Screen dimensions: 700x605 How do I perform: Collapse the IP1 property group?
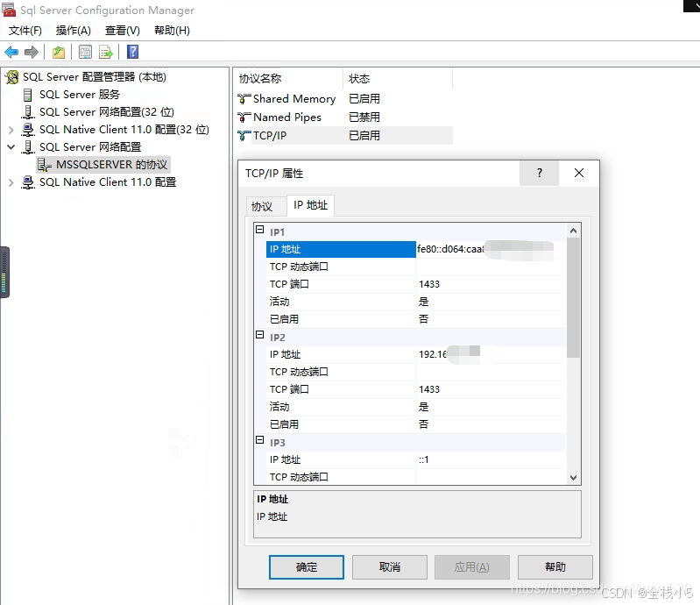[259, 231]
